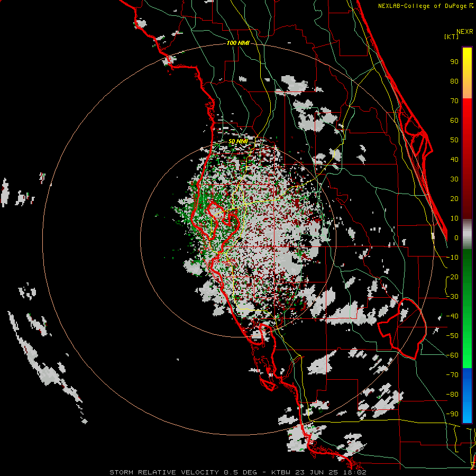The height and width of the screenshot is (476, 476).
Task: Click the -30 legend value
Action: click(453, 297)
